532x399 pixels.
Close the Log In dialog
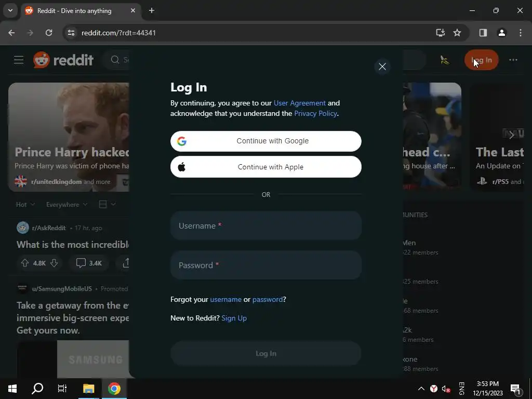[382, 66]
